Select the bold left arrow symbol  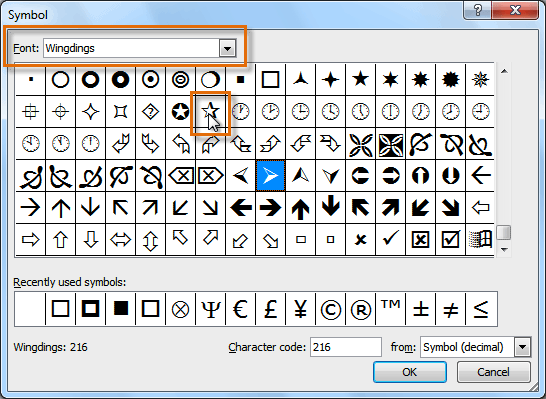click(241, 208)
